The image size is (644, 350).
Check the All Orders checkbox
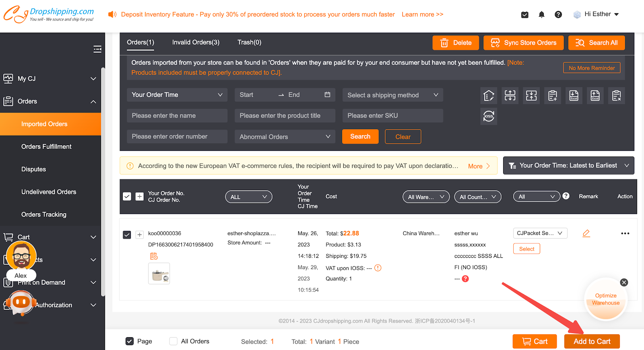(x=173, y=341)
